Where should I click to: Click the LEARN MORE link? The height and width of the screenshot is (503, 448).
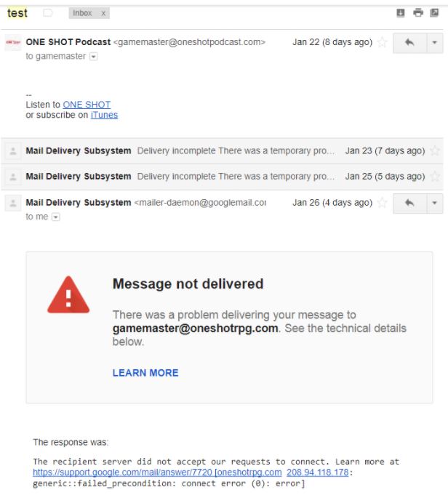click(145, 373)
